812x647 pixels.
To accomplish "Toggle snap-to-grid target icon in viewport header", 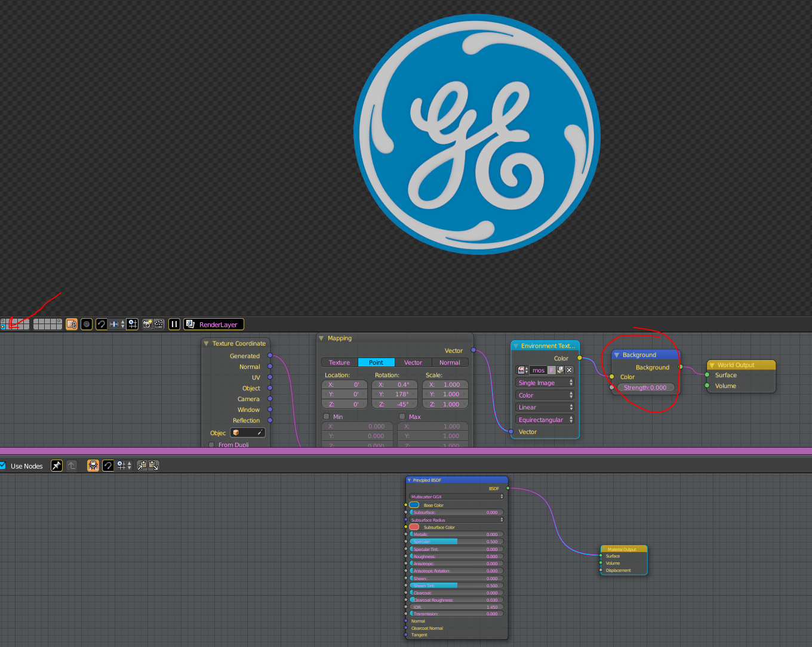I will point(133,324).
